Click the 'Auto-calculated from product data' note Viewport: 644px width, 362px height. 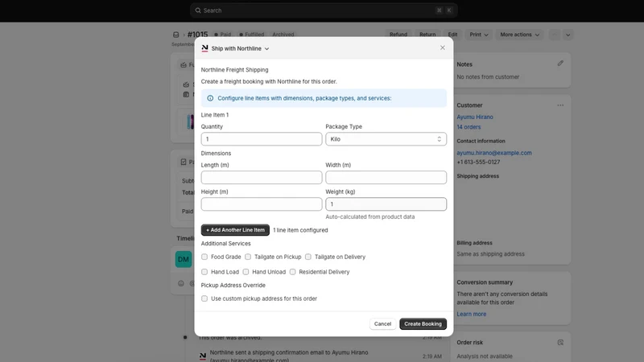point(370,216)
